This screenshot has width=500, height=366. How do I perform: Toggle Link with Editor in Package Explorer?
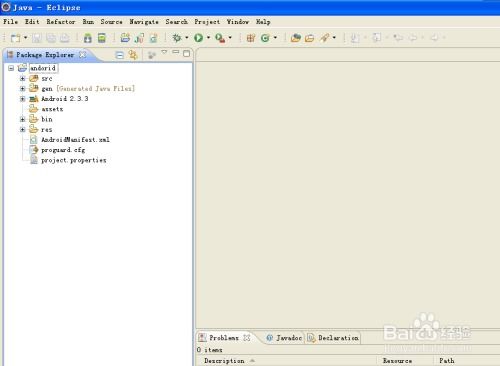click(133, 55)
